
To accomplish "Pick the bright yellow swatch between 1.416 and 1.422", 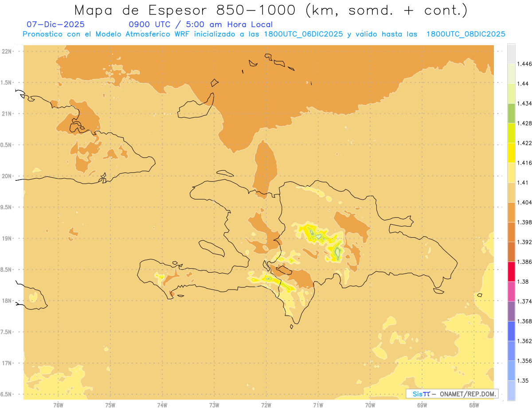I will pyautogui.click(x=511, y=153).
